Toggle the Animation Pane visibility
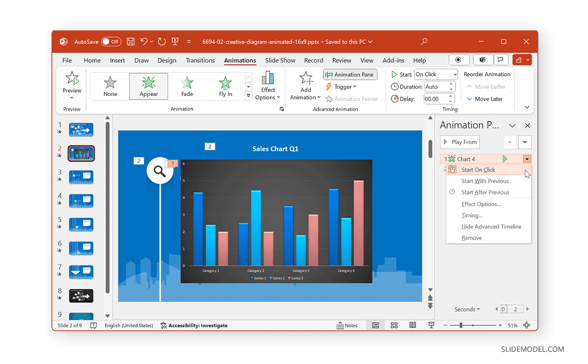 click(350, 74)
